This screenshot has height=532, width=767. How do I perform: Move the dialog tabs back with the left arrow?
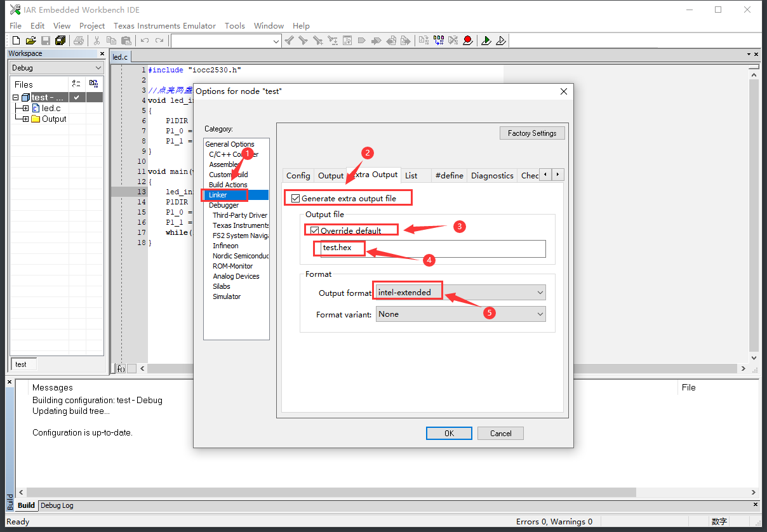546,175
